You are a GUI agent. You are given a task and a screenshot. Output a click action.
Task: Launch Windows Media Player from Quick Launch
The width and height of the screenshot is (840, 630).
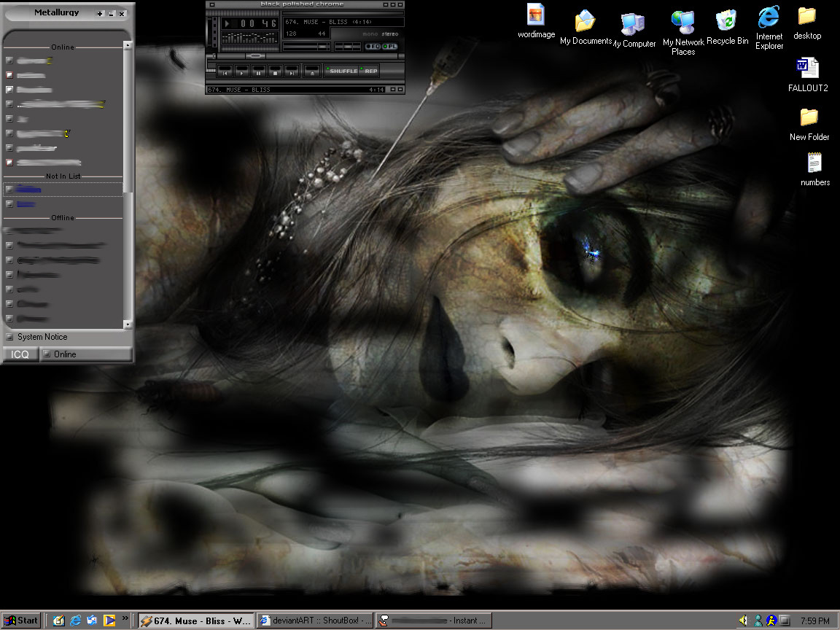109,621
